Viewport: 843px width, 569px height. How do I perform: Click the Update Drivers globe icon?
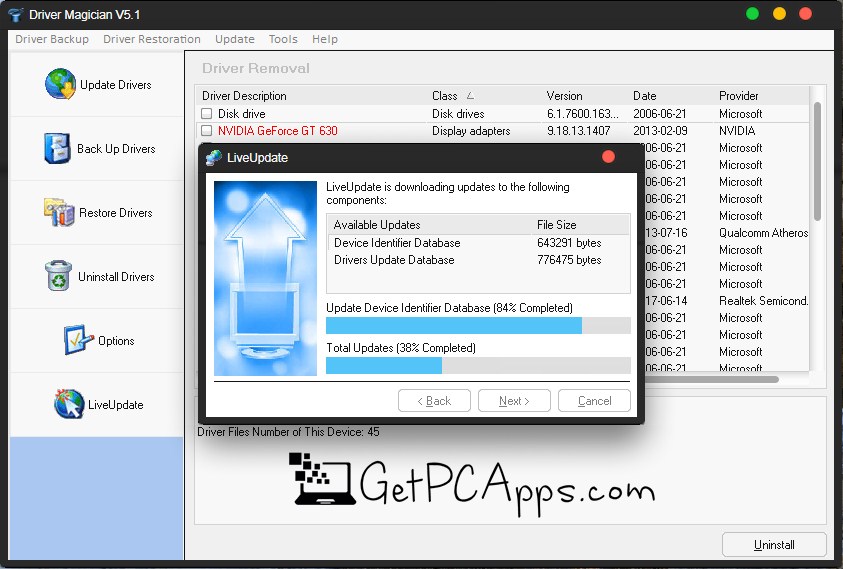pos(60,84)
